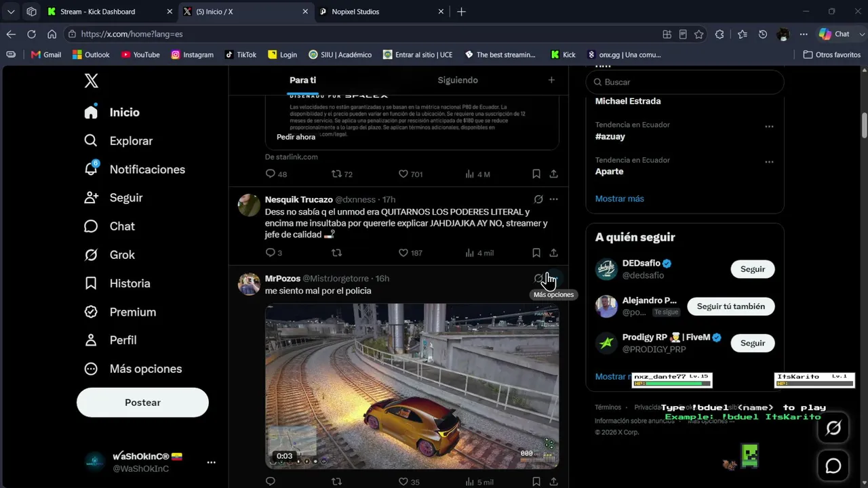Switch to the Para ti tab

(302, 80)
